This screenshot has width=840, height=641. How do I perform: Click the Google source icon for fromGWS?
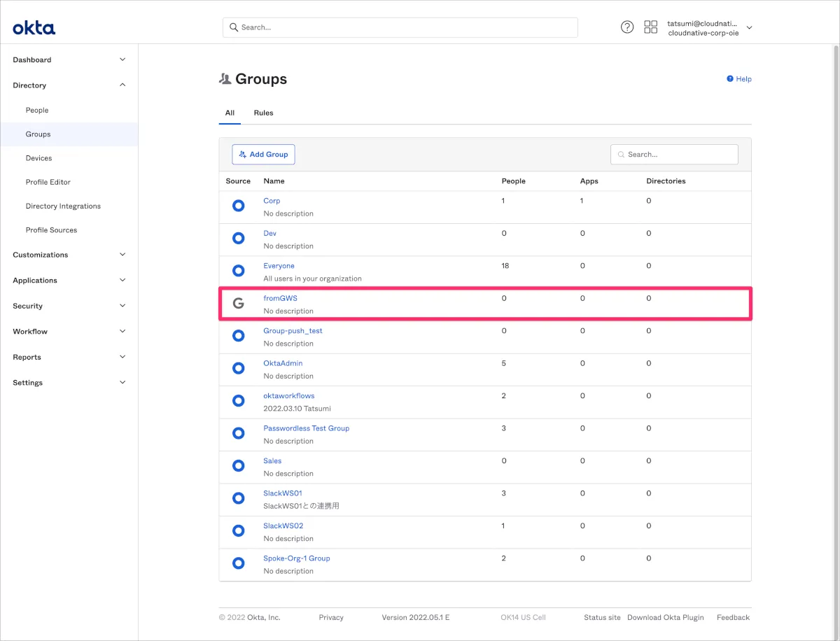[x=238, y=304]
